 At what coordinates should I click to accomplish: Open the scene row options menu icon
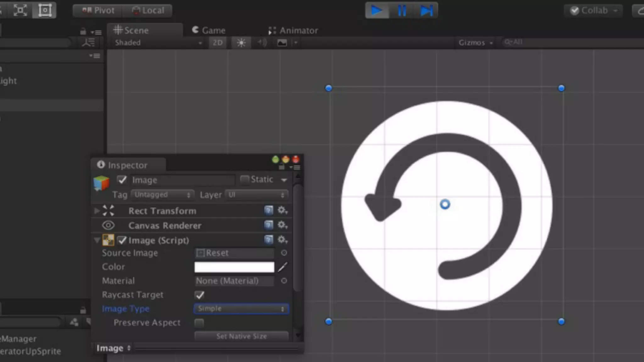point(94,56)
